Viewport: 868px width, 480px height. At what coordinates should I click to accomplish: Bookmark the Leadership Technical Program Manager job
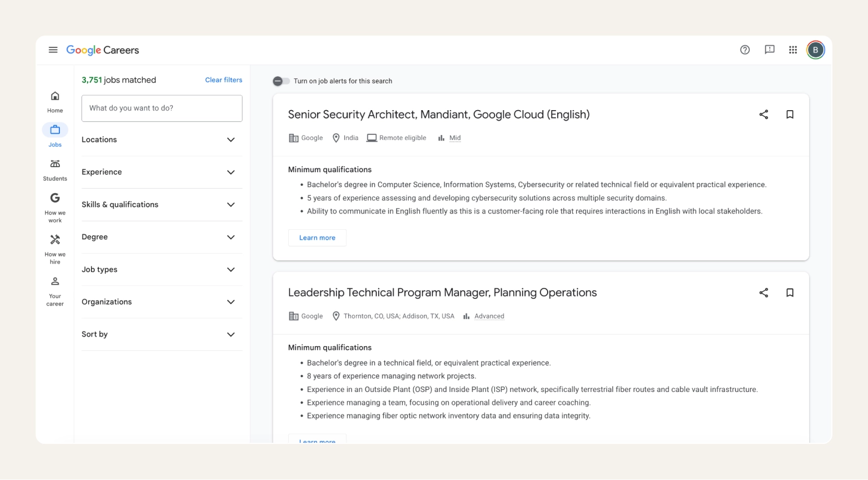tap(790, 293)
